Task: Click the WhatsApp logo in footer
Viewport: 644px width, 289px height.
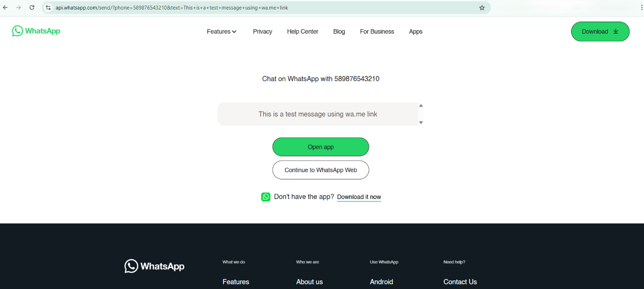Action: (154, 266)
